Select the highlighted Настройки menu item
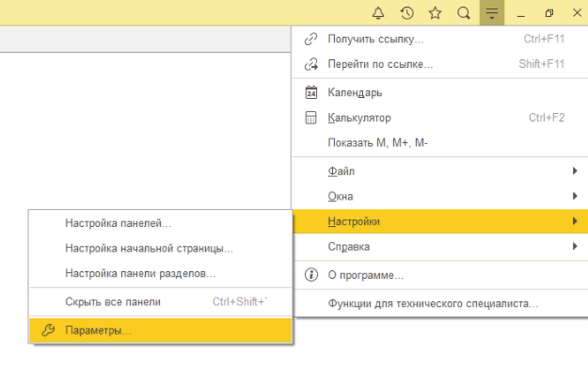This screenshot has height=372, width=588. coord(440,221)
